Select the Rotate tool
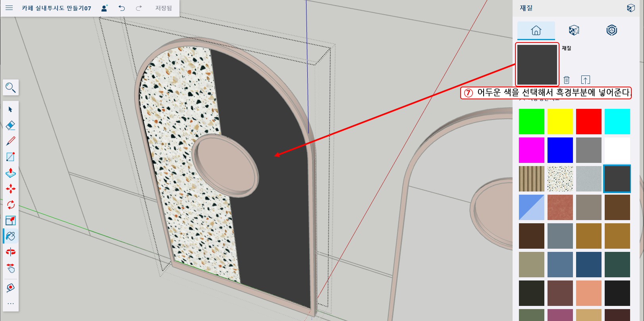The image size is (644, 321). [x=11, y=205]
